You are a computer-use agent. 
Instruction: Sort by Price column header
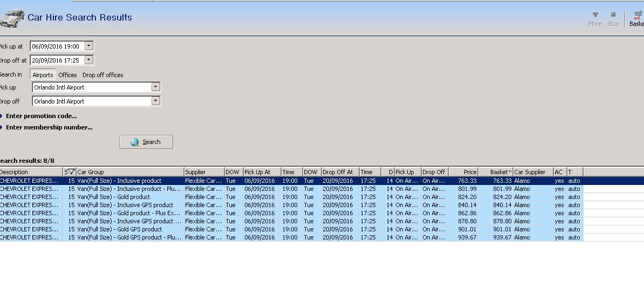(463, 172)
